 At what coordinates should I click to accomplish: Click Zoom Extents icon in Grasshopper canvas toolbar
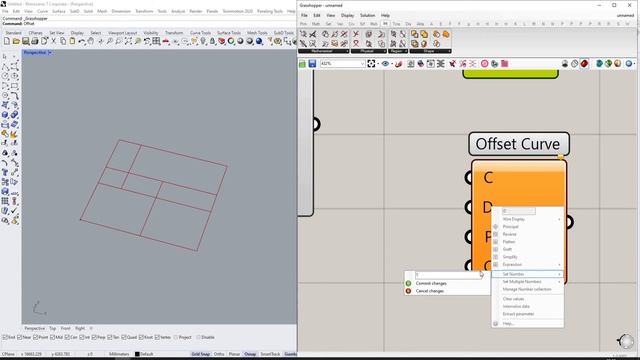coord(371,64)
